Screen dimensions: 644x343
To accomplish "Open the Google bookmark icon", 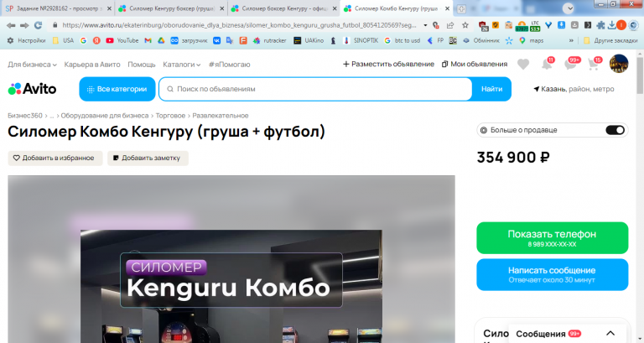I will 83,40.
